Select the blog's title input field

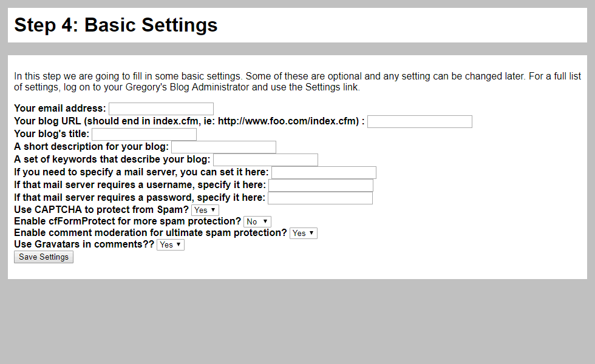(144, 134)
